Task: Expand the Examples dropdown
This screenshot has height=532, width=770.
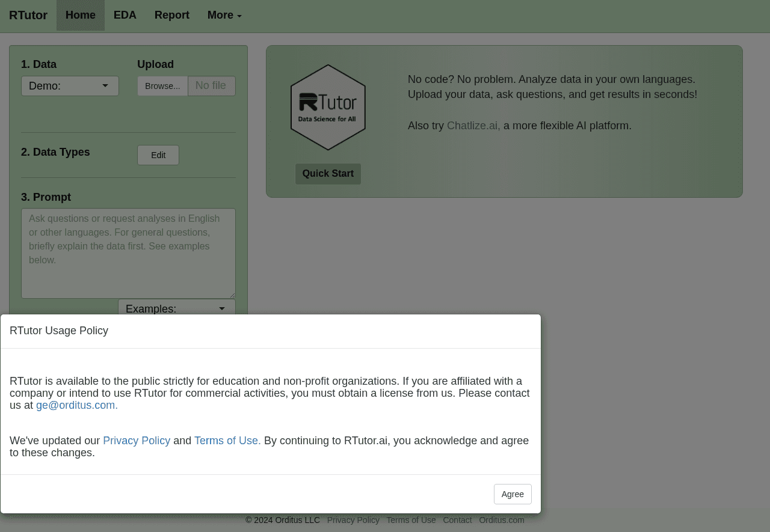Action: pos(176,308)
